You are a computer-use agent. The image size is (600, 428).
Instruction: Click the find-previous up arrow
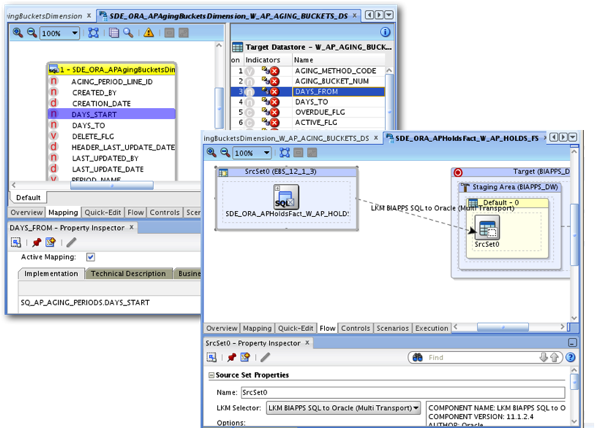pos(554,357)
